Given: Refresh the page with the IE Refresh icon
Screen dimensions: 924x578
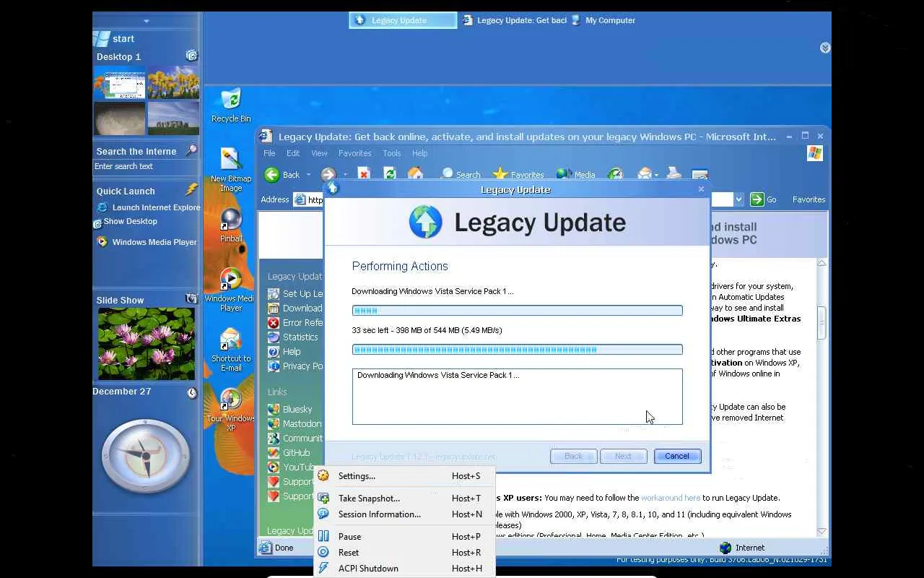Looking at the screenshot, I should pos(390,174).
